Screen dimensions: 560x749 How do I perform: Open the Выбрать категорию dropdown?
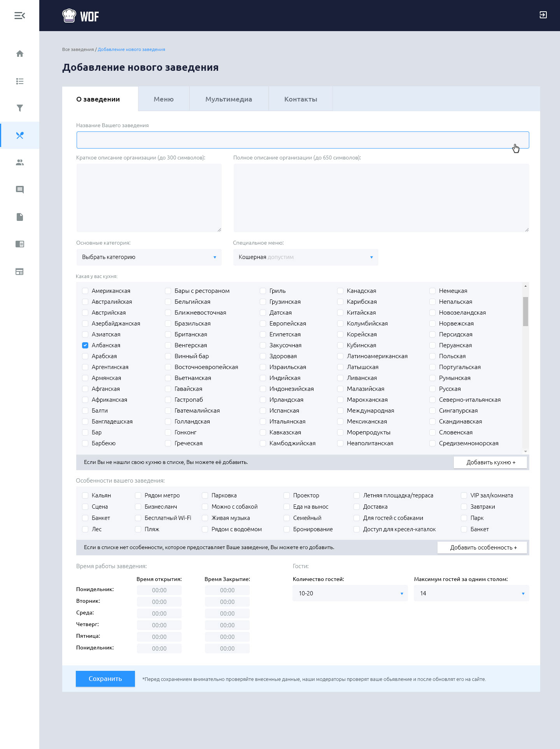149,257
